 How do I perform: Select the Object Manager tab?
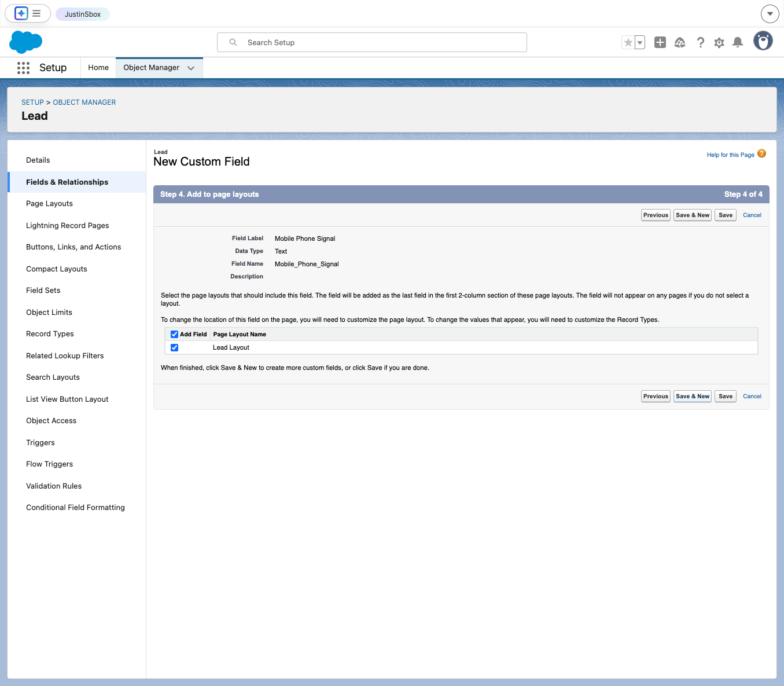151,68
